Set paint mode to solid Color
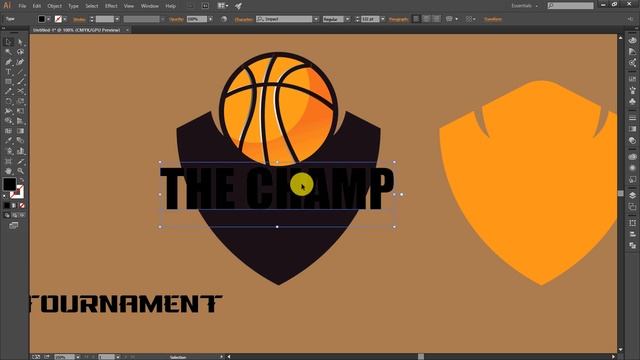 coord(7,205)
